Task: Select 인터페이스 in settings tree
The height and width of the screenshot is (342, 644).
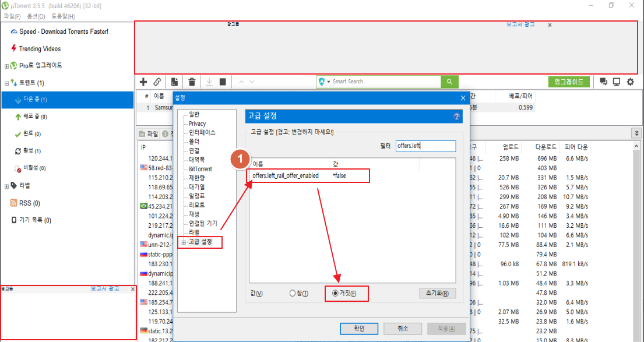Action: tap(202, 133)
